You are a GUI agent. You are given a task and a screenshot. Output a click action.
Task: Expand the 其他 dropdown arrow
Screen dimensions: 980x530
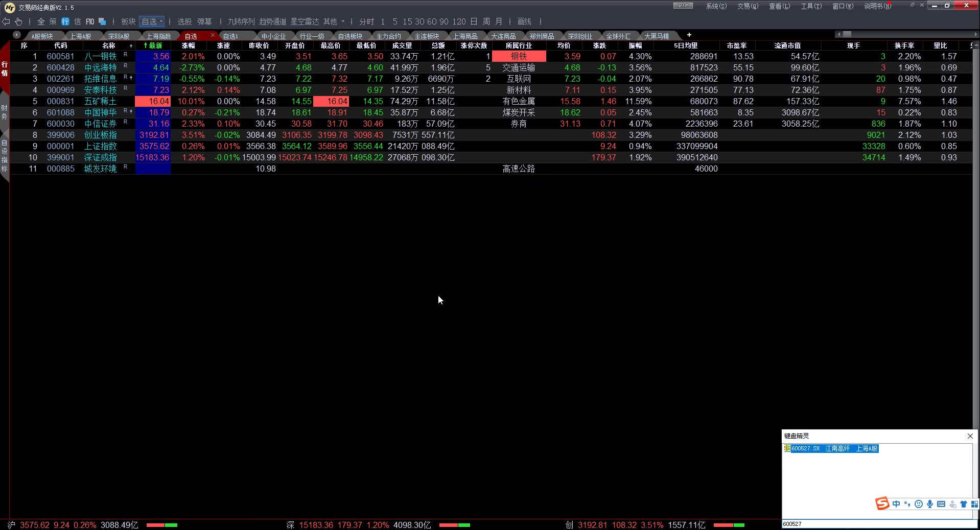[x=343, y=21]
